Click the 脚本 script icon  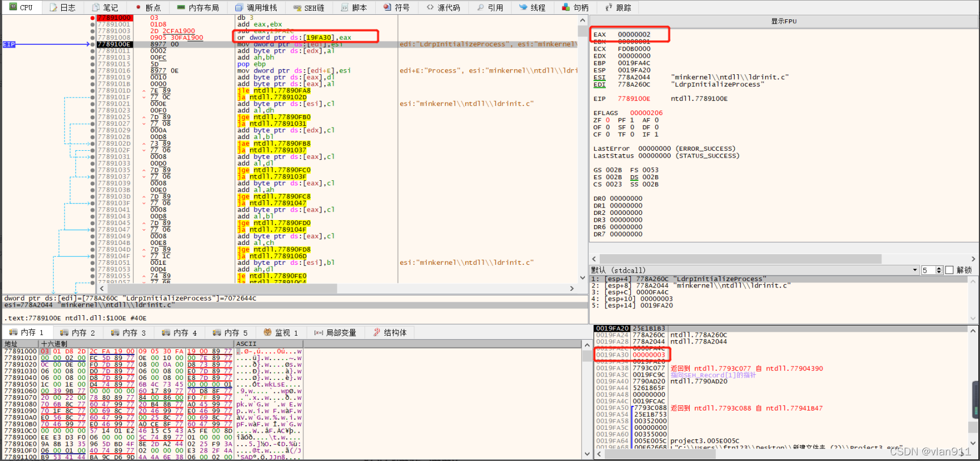pos(345,7)
